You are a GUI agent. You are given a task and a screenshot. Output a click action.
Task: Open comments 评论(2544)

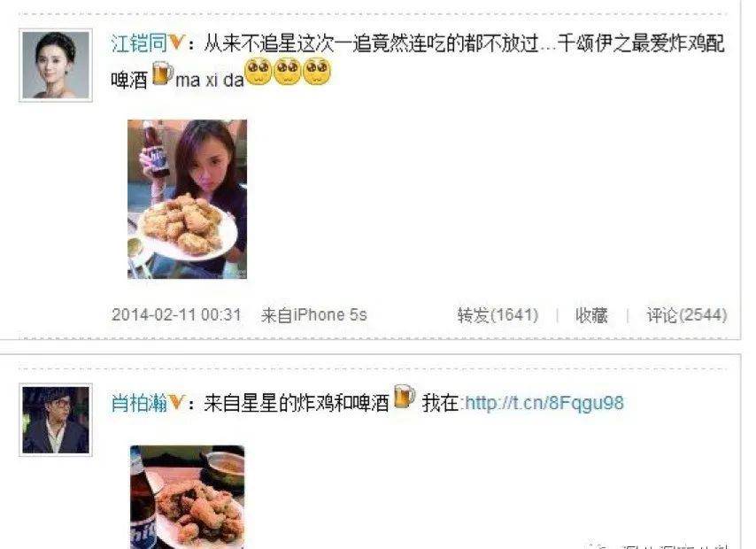(x=687, y=315)
